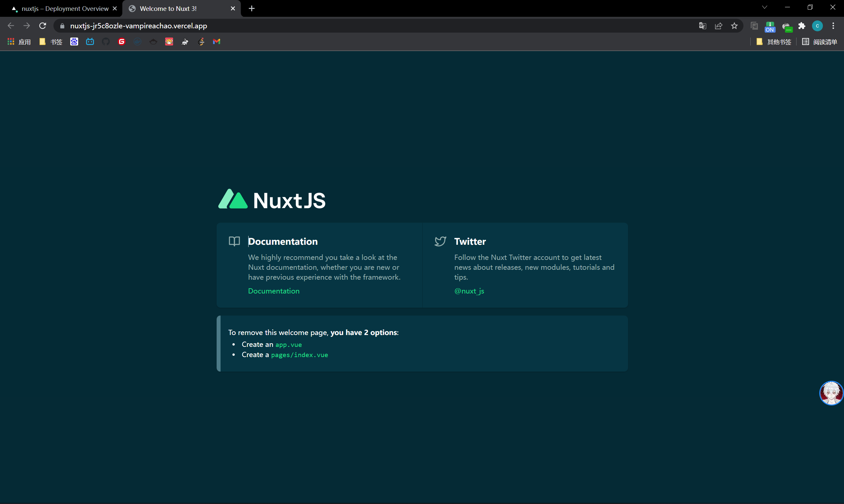This screenshot has width=844, height=504.
Task: Bookmark this page with the star
Action: [x=734, y=26]
